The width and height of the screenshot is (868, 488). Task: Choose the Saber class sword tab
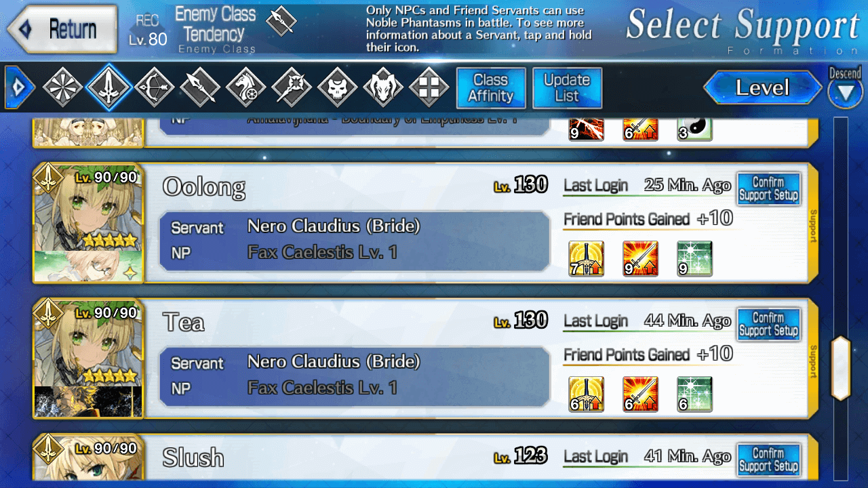pos(108,87)
